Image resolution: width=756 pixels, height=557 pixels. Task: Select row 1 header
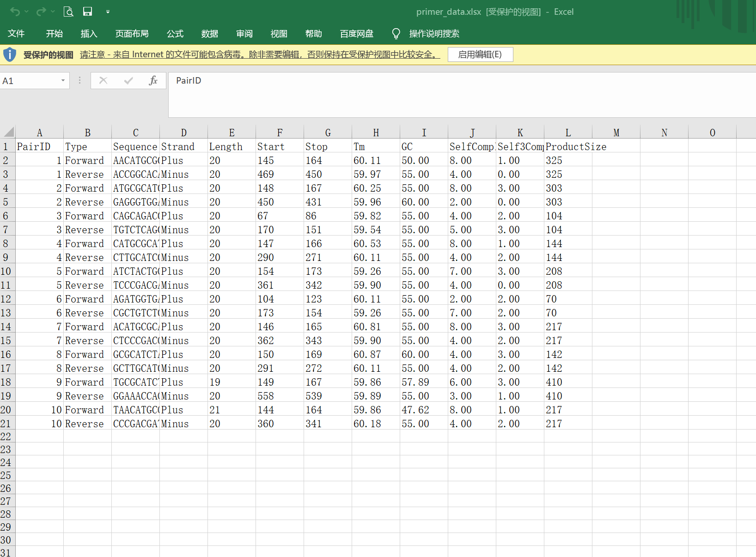coord(7,146)
